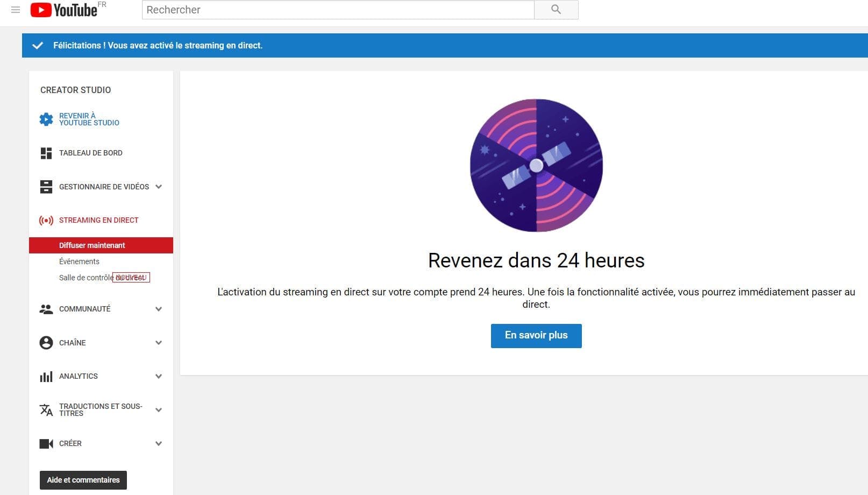
Task: Click Aide et commentaires button
Action: coord(83,480)
